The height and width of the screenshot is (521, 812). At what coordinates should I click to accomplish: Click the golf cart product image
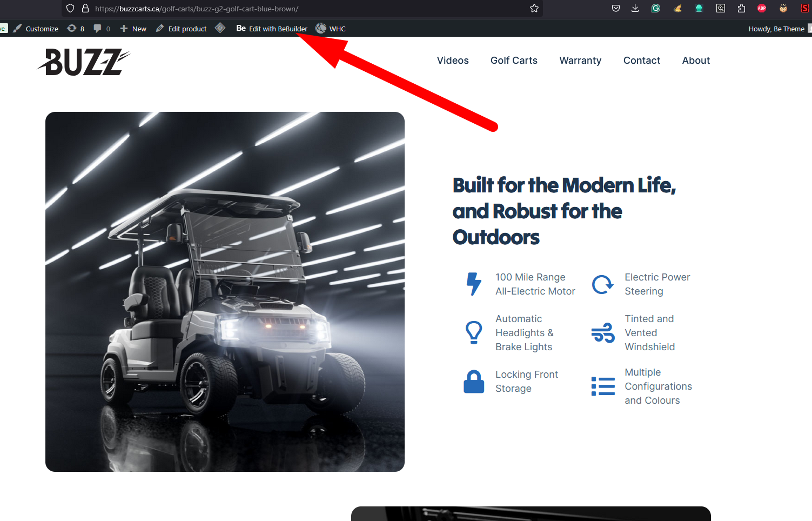pyautogui.click(x=225, y=292)
